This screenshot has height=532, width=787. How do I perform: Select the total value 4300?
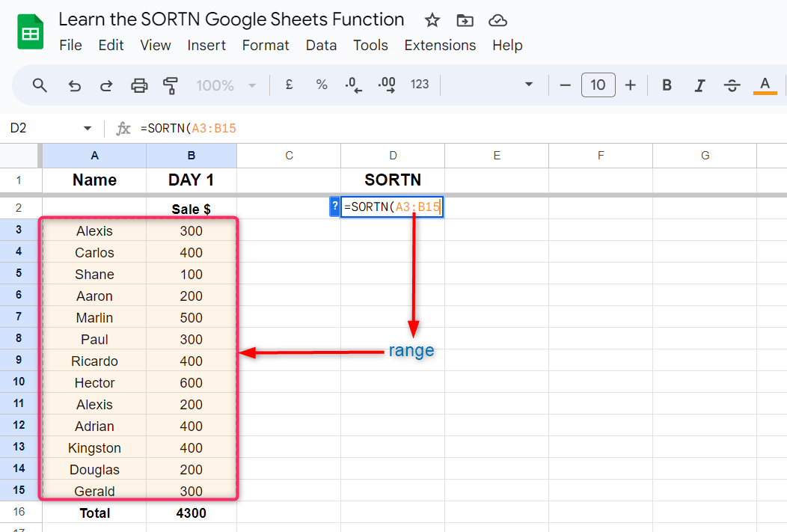[192, 513]
